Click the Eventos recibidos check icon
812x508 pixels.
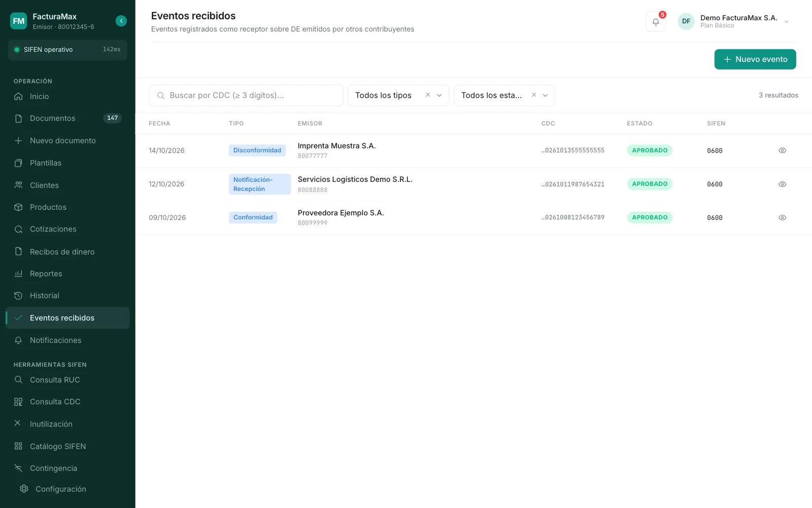[18, 318]
